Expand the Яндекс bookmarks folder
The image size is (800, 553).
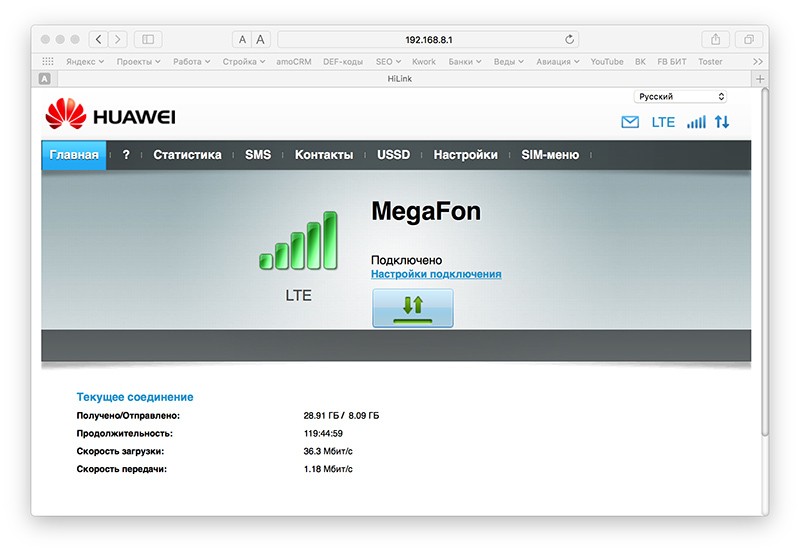click(85, 61)
